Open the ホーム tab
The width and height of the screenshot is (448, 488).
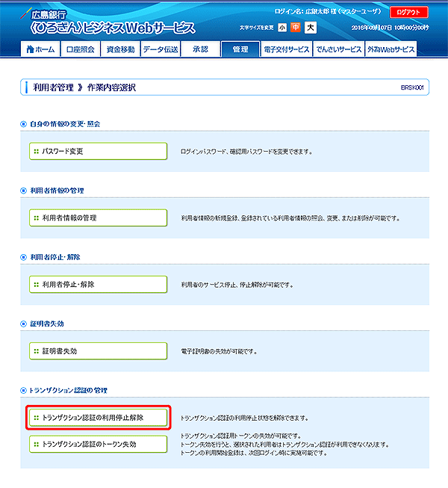pyautogui.click(x=40, y=49)
